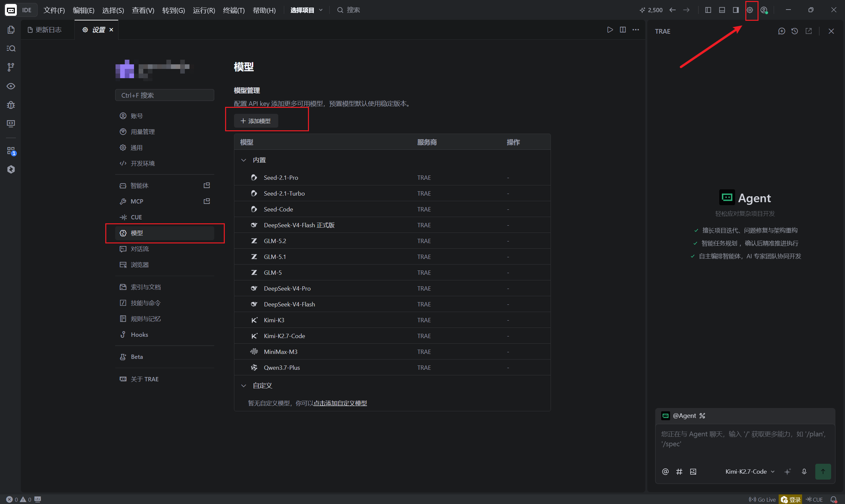Image resolution: width=845 pixels, height=504 pixels.
Task: Open the 关于 TRAE settings section
Action: coord(164,379)
